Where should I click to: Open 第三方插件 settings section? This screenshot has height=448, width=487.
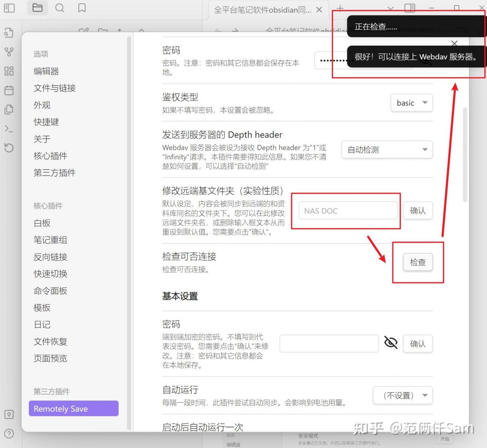point(54,173)
